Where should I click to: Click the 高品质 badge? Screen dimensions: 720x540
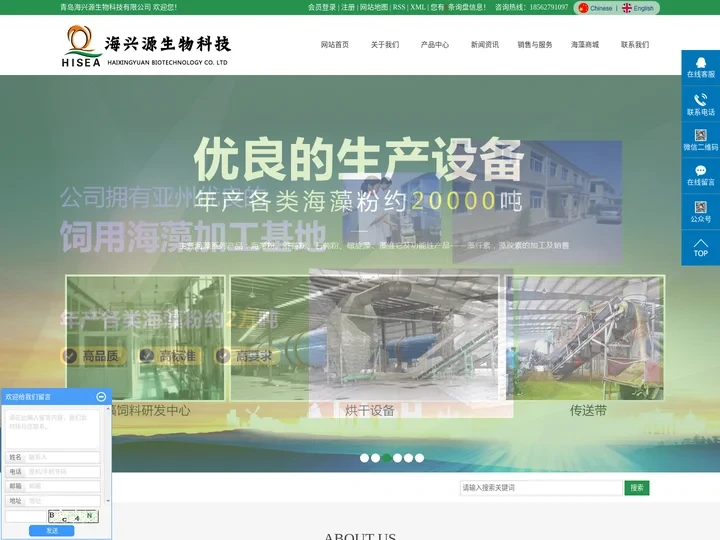93,356
